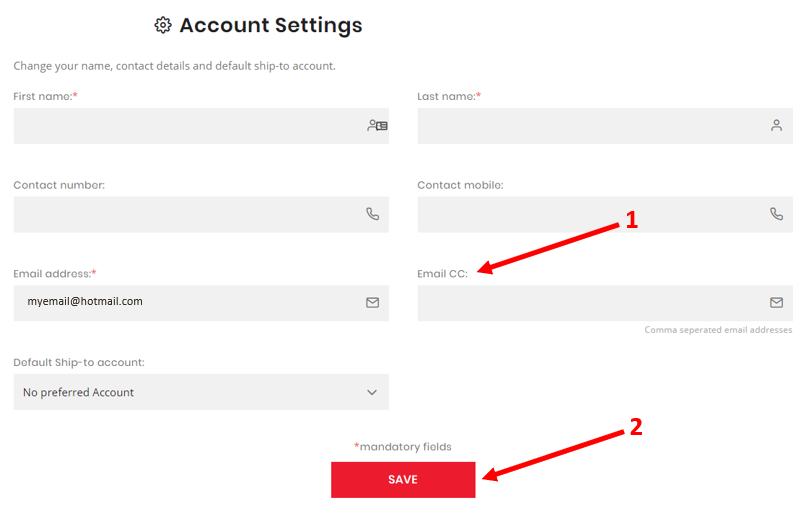Click the phone icon in Contact number

click(373, 214)
